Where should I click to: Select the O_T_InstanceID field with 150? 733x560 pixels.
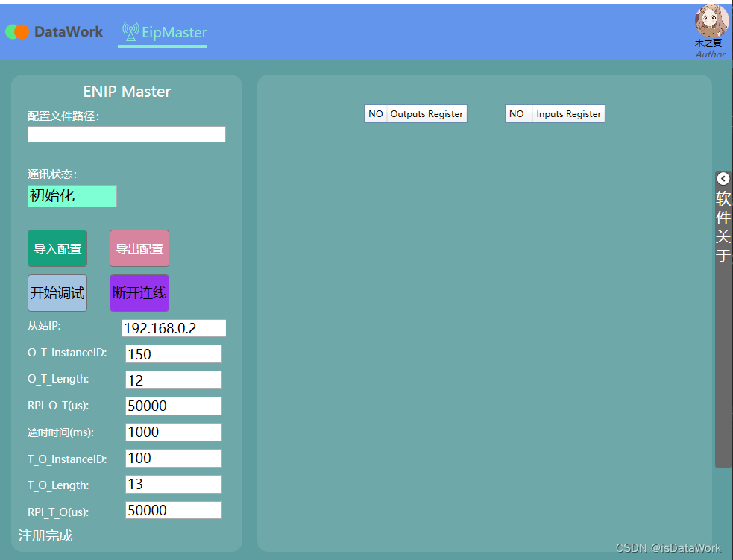[174, 354]
